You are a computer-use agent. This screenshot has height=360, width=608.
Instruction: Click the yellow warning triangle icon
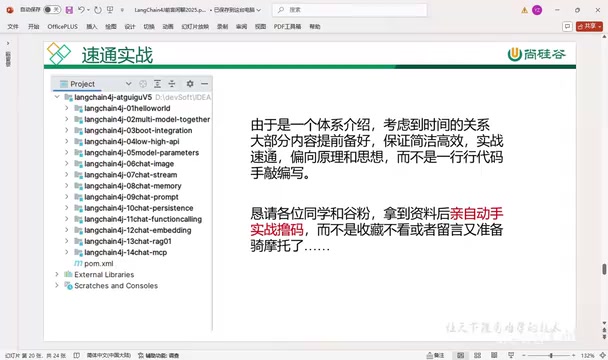tap(525, 10)
